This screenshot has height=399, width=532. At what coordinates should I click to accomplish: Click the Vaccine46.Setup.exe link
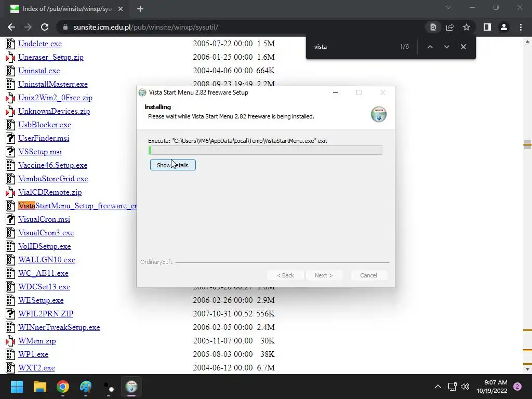click(53, 165)
